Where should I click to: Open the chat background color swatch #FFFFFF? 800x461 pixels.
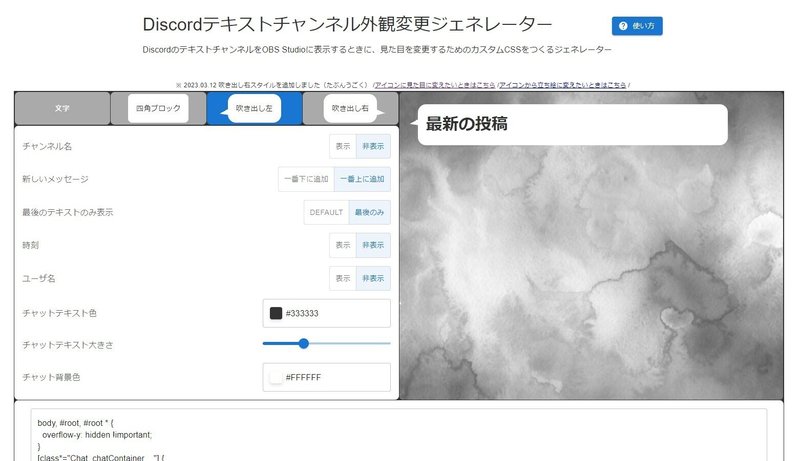pyautogui.click(x=276, y=377)
